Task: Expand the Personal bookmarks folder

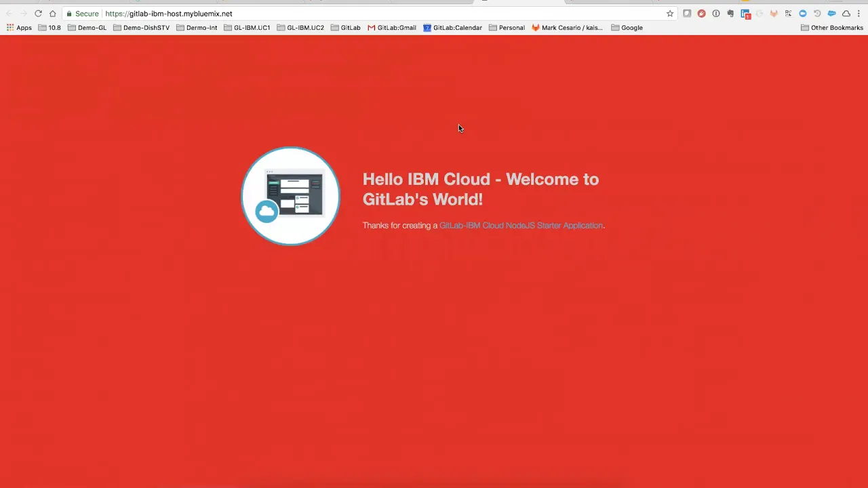Action: (x=507, y=28)
